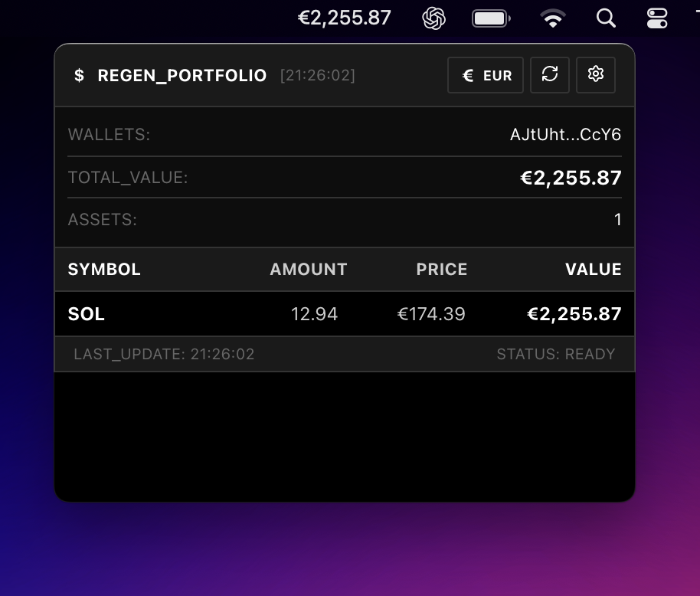
Task: Click the REGEN_PORTFOLIO title
Action: 182,76
